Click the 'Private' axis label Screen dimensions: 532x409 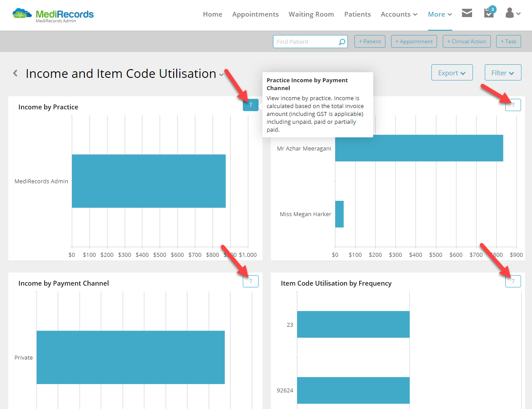(x=24, y=357)
